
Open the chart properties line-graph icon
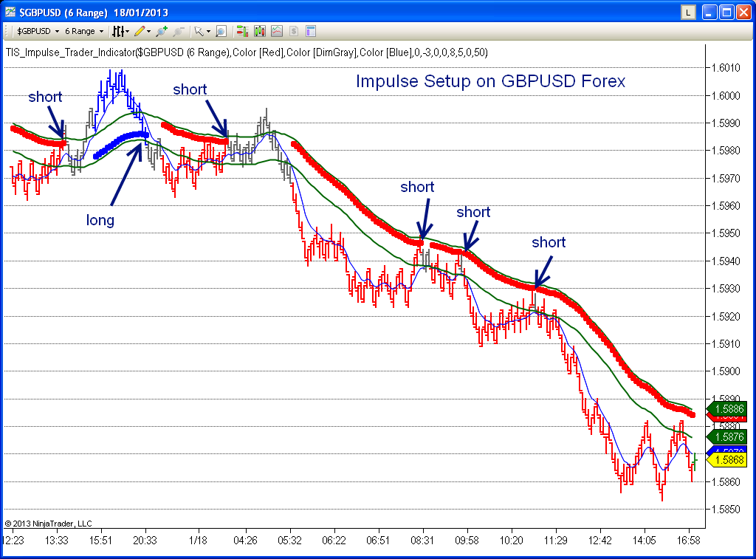point(275,31)
